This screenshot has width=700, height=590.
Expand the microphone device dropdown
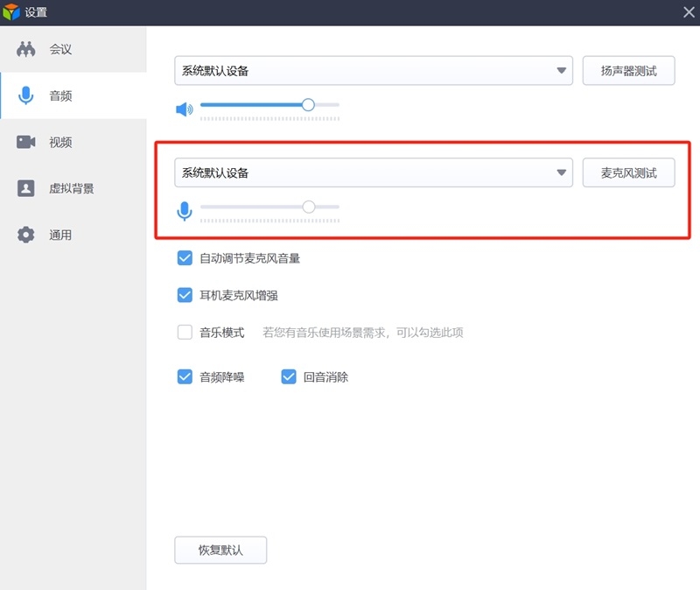pyautogui.click(x=373, y=172)
